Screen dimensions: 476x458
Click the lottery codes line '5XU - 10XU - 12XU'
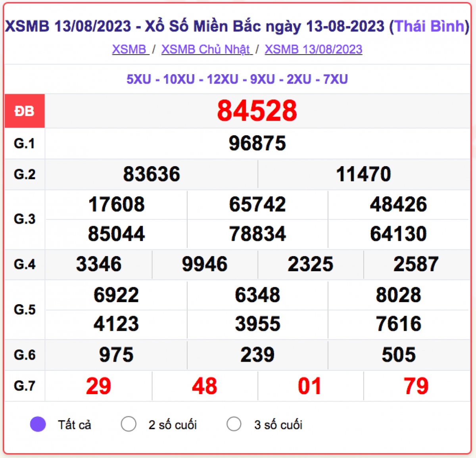(x=182, y=79)
